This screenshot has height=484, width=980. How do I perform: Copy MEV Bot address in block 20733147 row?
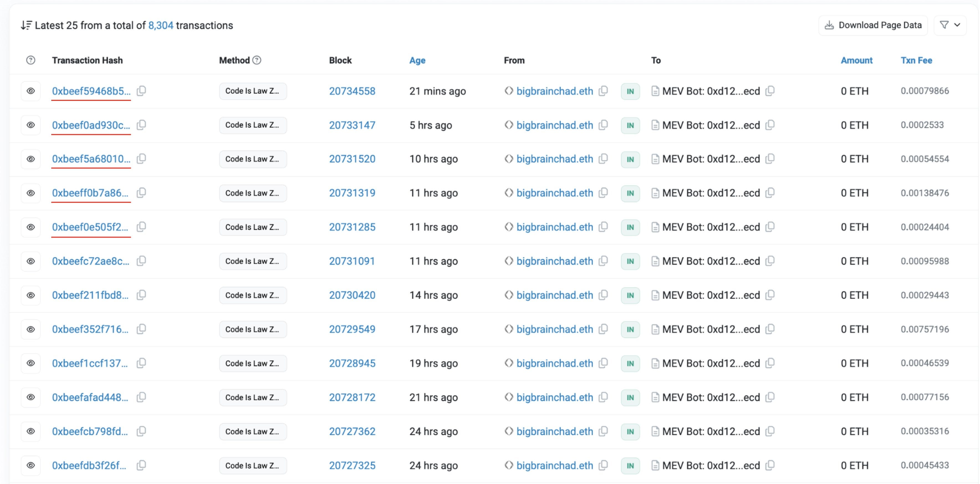[770, 125]
